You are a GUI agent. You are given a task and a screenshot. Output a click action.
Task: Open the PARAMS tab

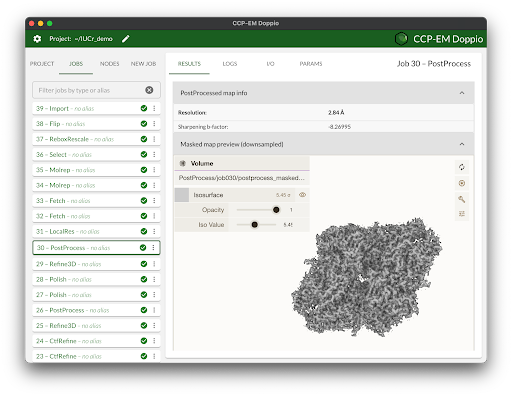[311, 64]
